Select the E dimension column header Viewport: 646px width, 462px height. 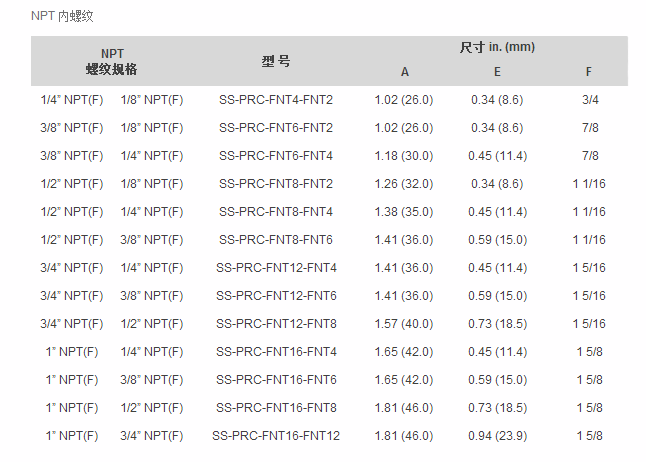click(x=497, y=72)
